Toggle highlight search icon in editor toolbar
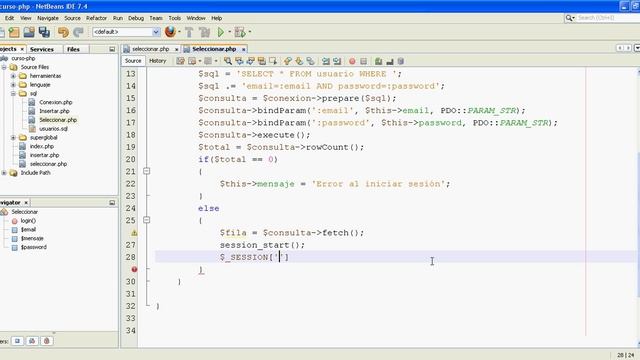Image resolution: width=640 pixels, height=360 pixels. 262,61
